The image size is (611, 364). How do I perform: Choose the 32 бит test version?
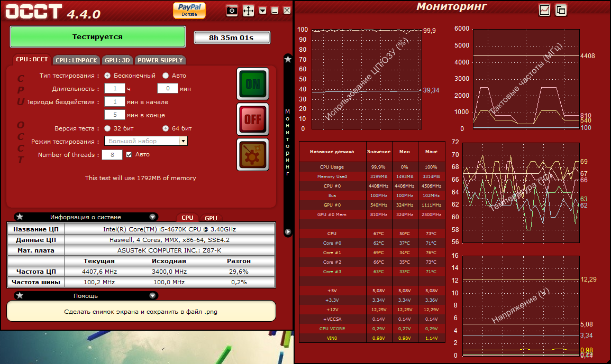coord(107,128)
